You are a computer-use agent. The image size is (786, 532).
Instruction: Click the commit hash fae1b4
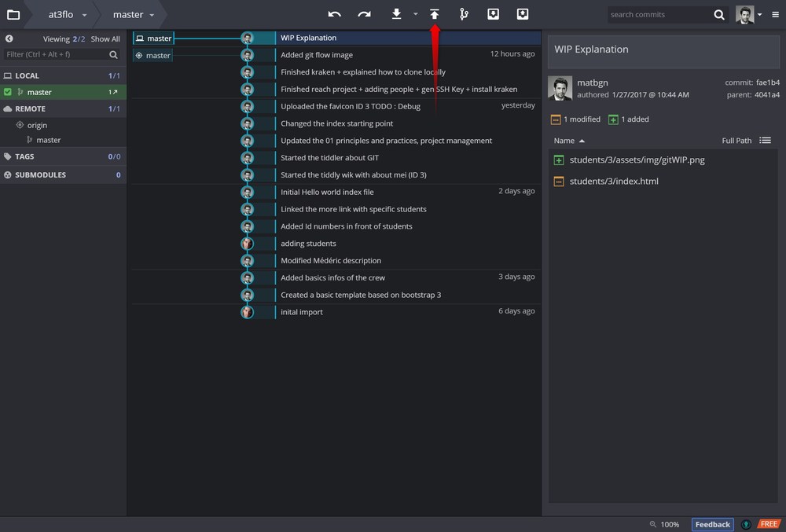[x=767, y=83]
